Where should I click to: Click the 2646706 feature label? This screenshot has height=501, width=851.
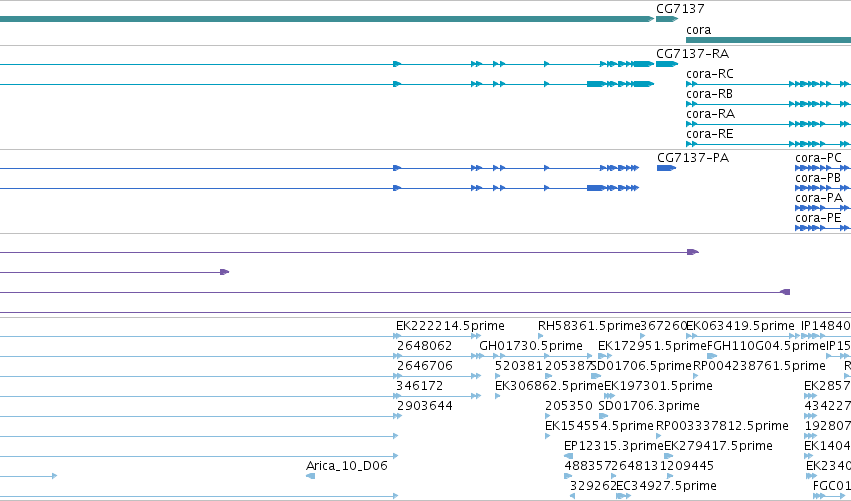(x=424, y=366)
